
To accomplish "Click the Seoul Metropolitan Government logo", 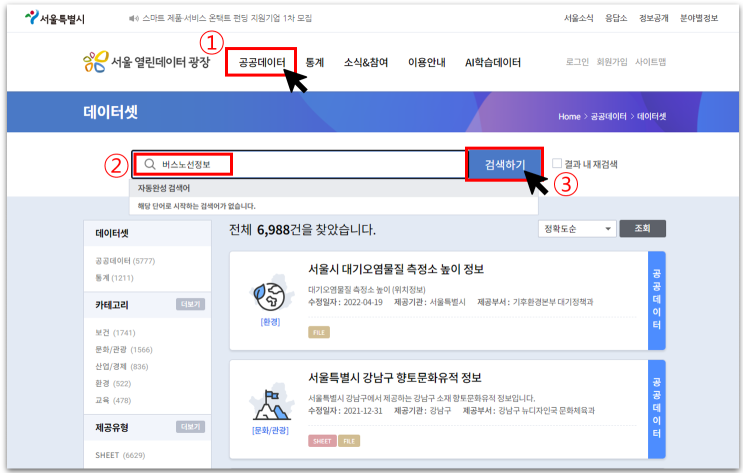I will [x=54, y=18].
